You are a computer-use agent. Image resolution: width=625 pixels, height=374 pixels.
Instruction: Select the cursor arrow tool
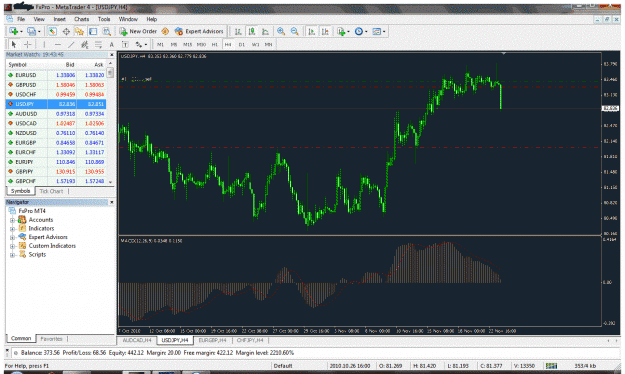click(x=14, y=44)
